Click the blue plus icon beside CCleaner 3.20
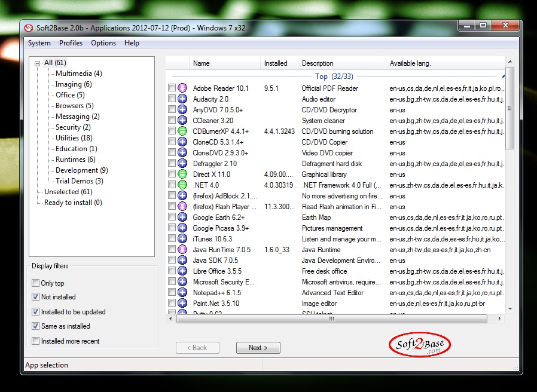Image resolution: width=537 pixels, height=392 pixels. tap(182, 121)
